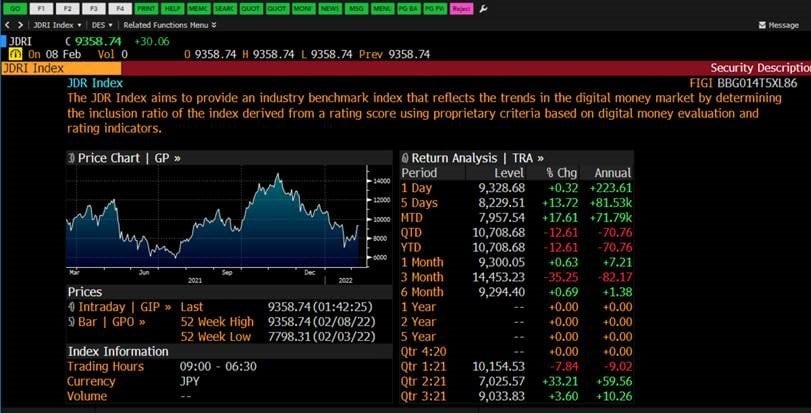Expand the Related Functions Menu
This screenshot has width=811, height=413.
point(170,25)
